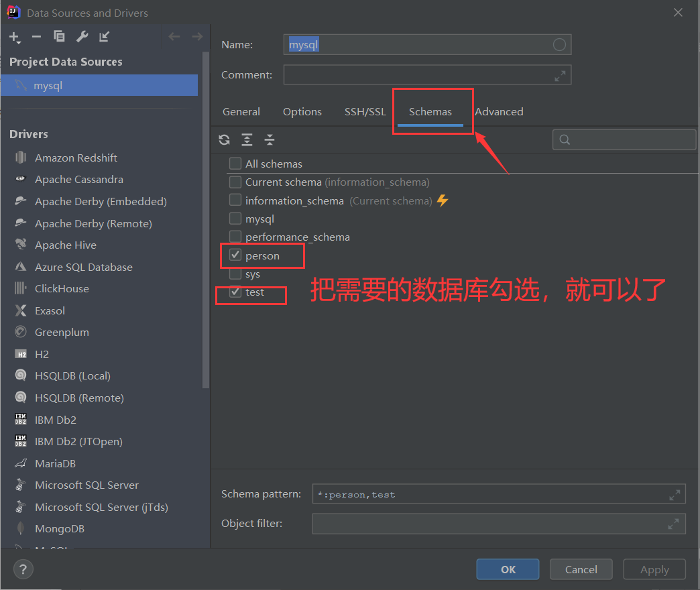Check the sys schema checkbox
This screenshot has height=590, width=700.
coord(235,273)
